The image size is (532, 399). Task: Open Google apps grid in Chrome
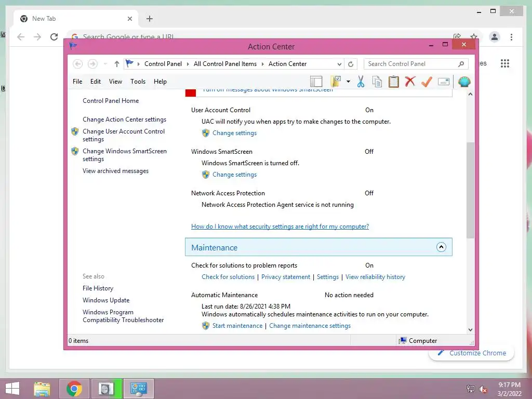click(x=505, y=63)
